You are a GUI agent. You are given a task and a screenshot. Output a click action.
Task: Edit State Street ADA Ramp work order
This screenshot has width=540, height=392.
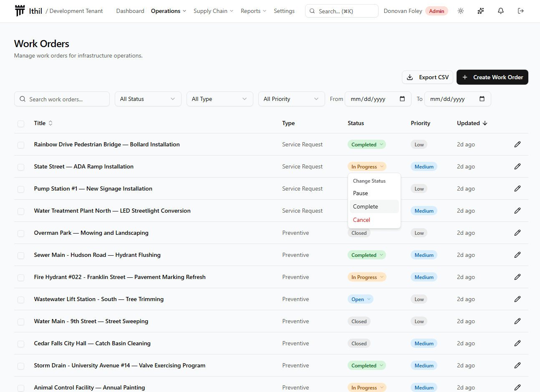(517, 166)
